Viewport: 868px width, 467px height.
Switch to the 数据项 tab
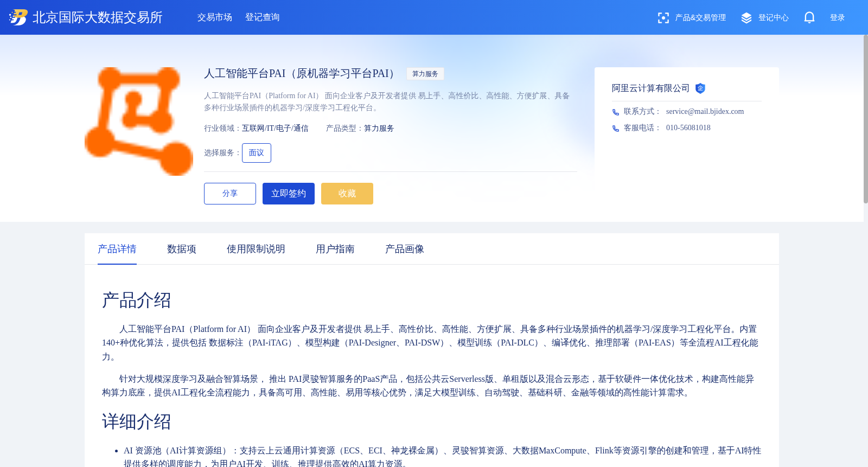point(182,249)
